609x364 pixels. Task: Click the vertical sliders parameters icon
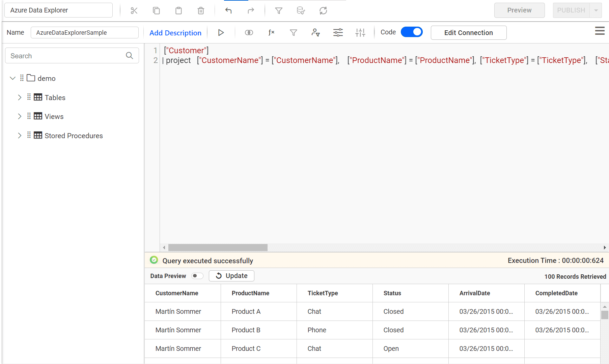click(x=360, y=33)
